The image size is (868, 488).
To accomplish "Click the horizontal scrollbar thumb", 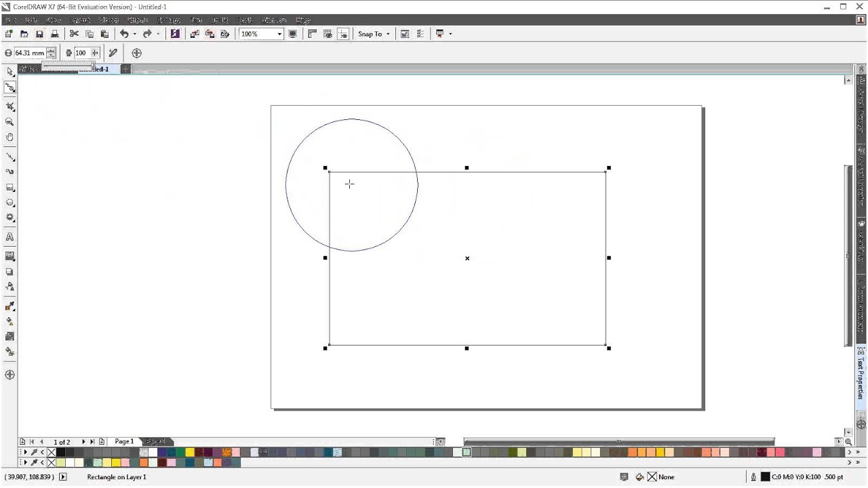I will pos(619,442).
